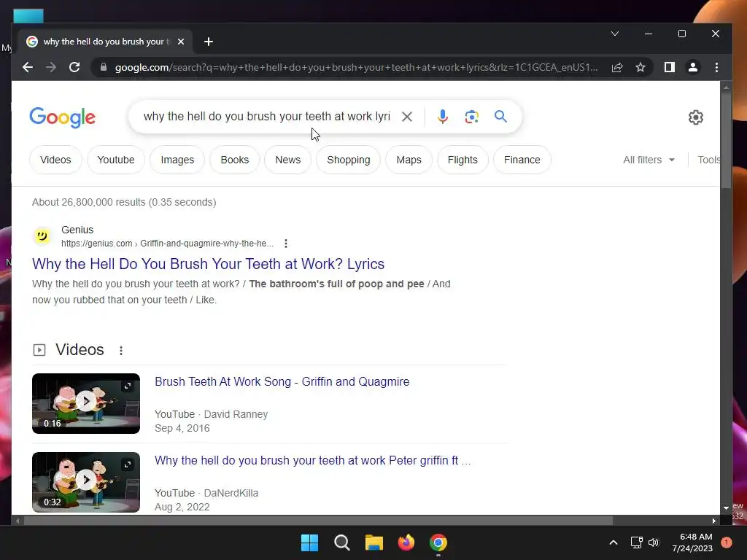Filter results by Videos
This screenshot has width=747, height=560.
coord(55,160)
